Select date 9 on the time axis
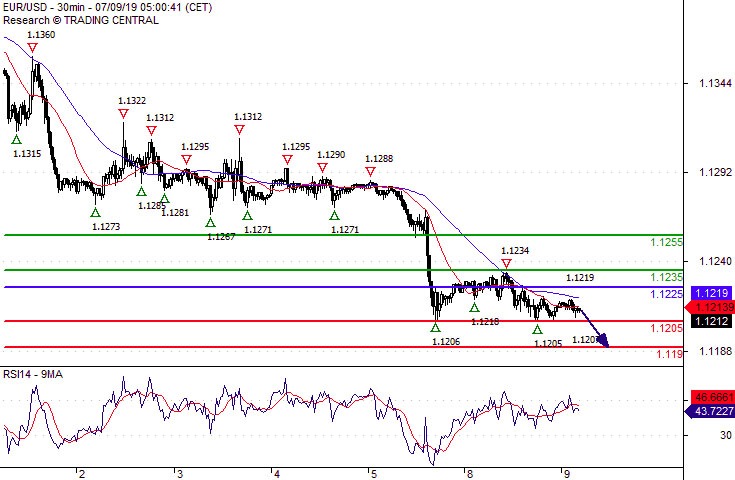This screenshot has height=480, width=735. (x=567, y=474)
